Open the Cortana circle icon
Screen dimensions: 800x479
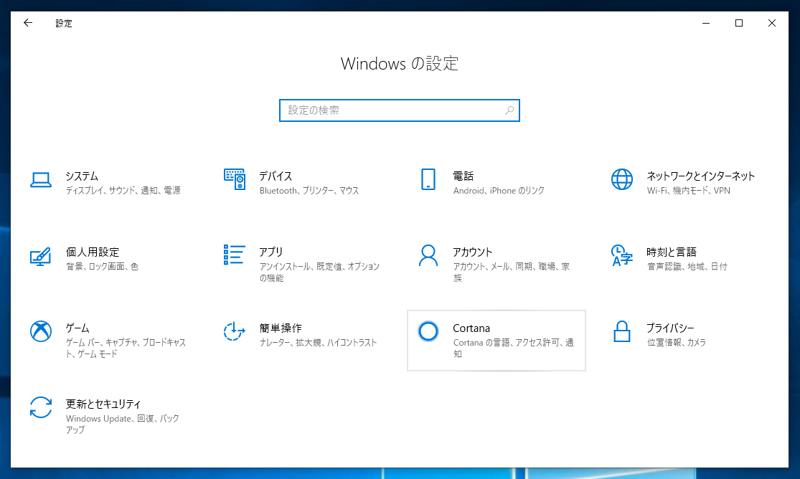point(428,331)
